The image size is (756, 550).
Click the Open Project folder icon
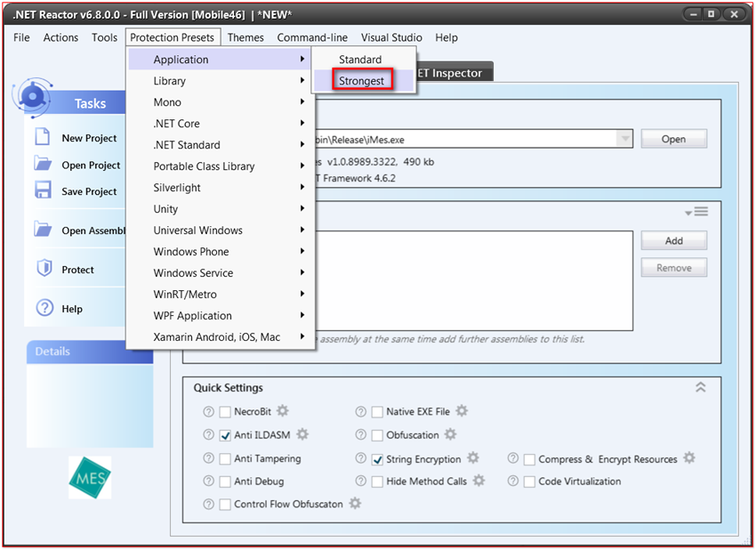click(x=43, y=164)
